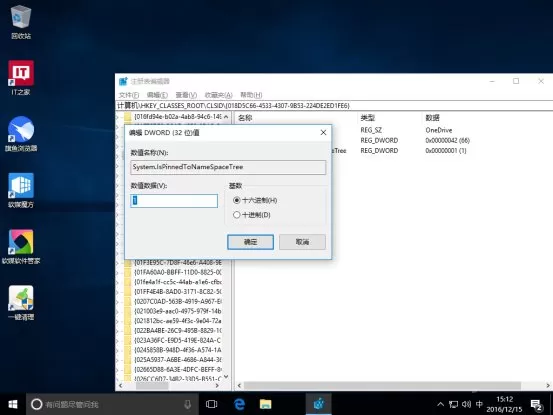Click the 0x00000001 (1) data value
Viewport: 553px width, 415px height.
[x=446, y=151]
